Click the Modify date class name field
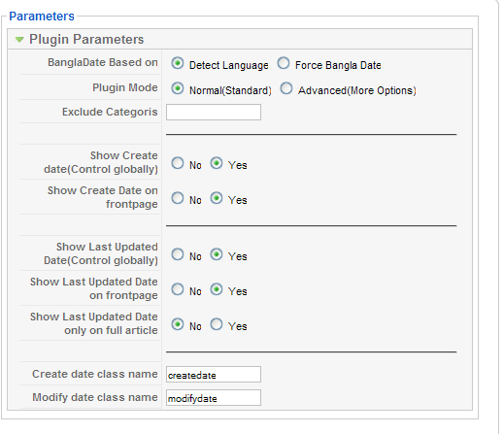 click(x=214, y=397)
